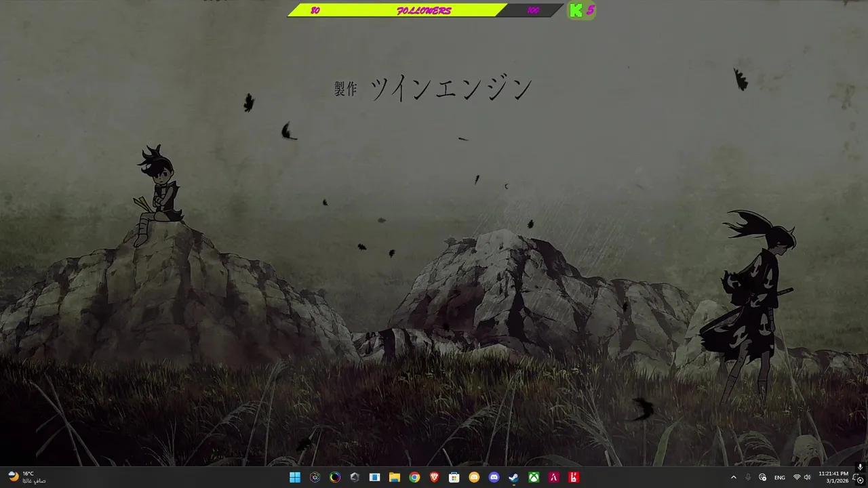
Task: Click the overlay microphone button above tray
Action: click(860, 467)
